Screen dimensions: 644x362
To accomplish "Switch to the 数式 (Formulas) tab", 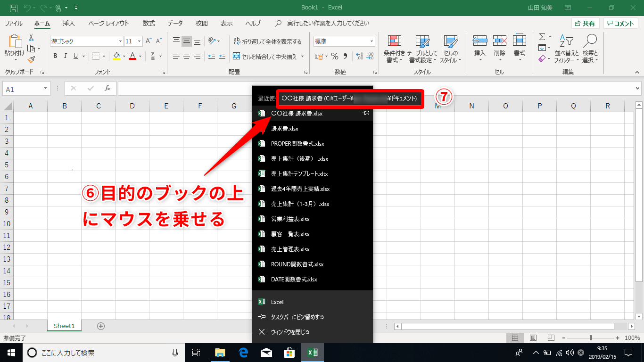I will coord(149,23).
